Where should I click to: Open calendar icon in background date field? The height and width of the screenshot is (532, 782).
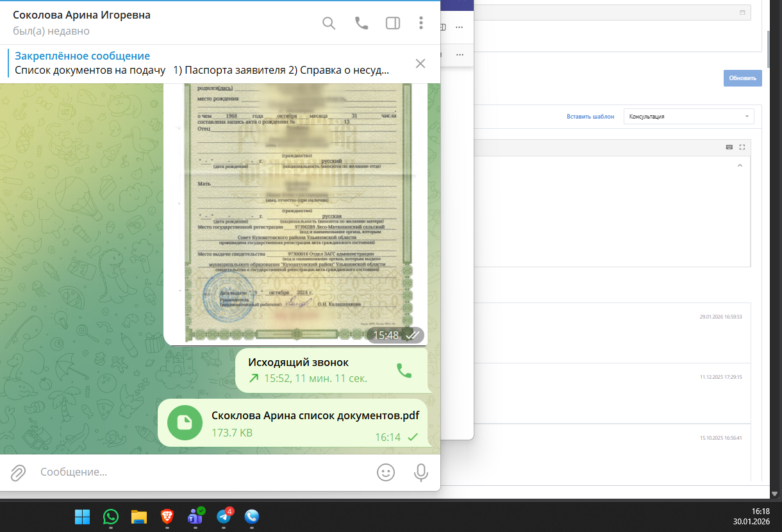[x=742, y=12]
